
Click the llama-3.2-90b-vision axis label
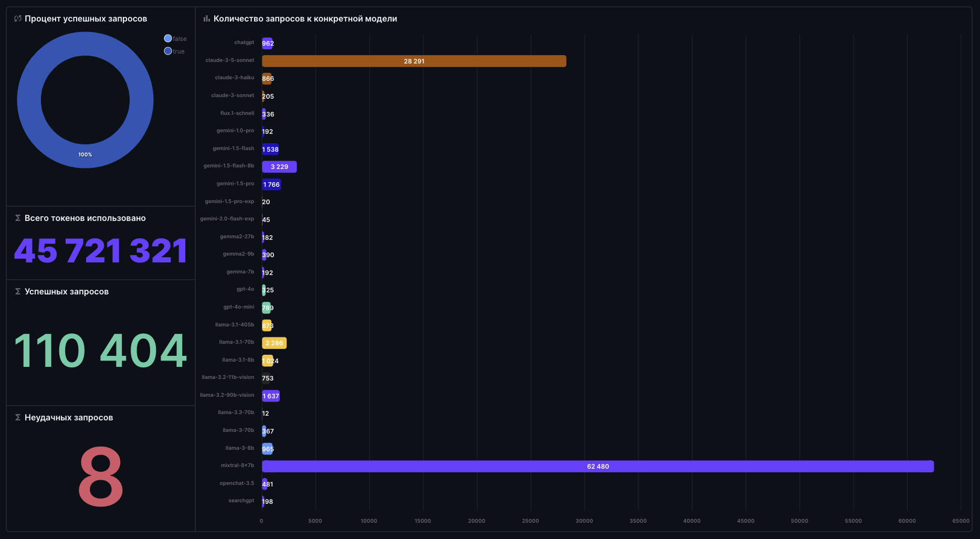coord(227,395)
